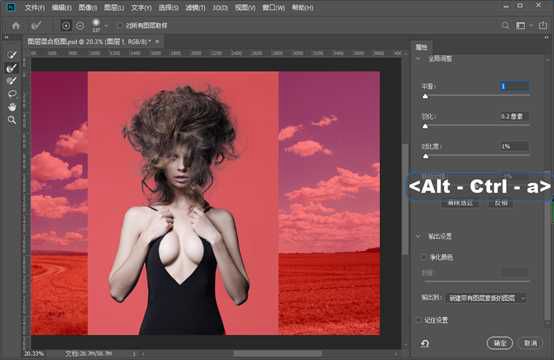Select the Zoom magnifier tool
The height and width of the screenshot is (360, 554).
[12, 120]
